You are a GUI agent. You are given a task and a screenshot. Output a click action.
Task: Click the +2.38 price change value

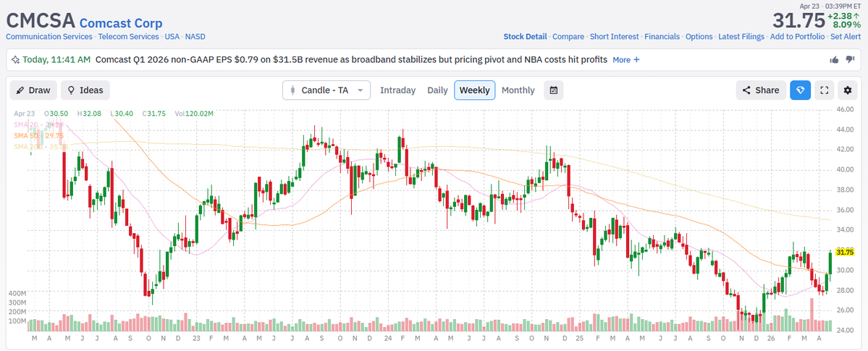(840, 15)
